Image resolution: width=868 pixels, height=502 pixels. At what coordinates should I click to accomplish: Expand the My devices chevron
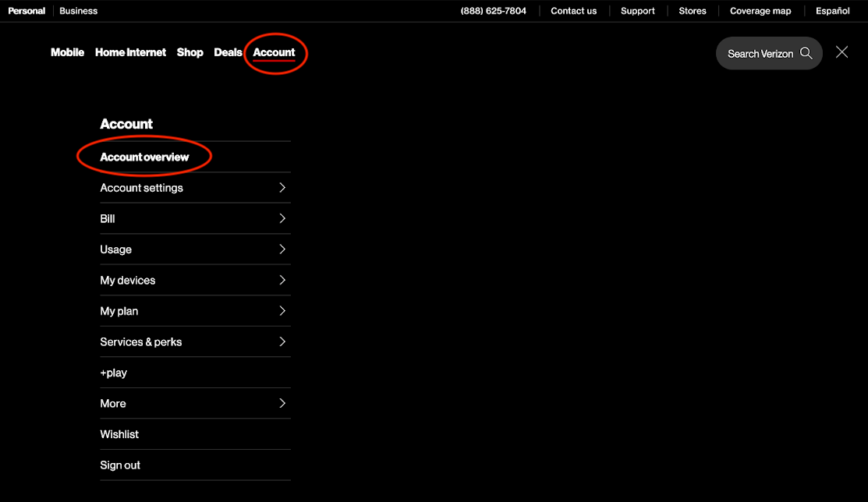click(x=282, y=280)
